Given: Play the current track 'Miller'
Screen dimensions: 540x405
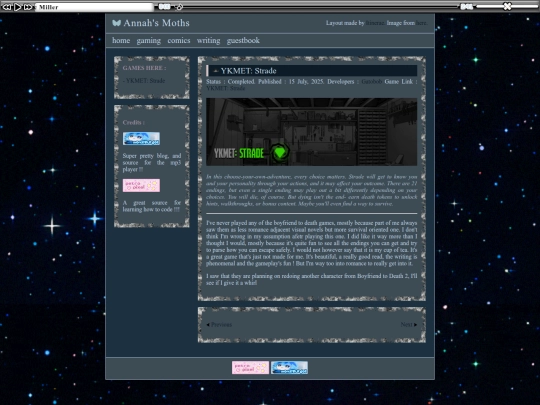Looking at the screenshot, I should pyautogui.click(x=17, y=7).
